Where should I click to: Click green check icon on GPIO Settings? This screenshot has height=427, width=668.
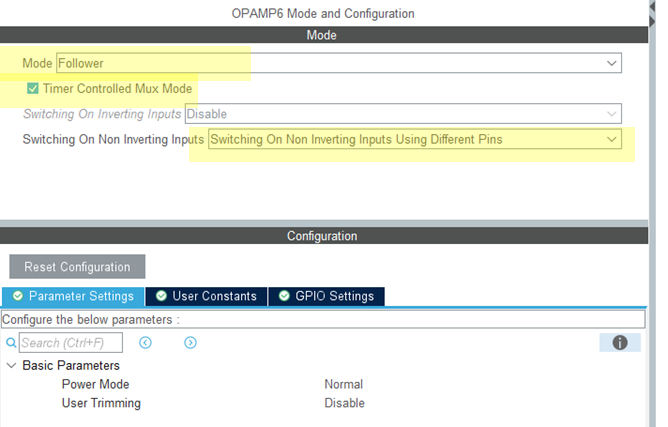point(284,296)
